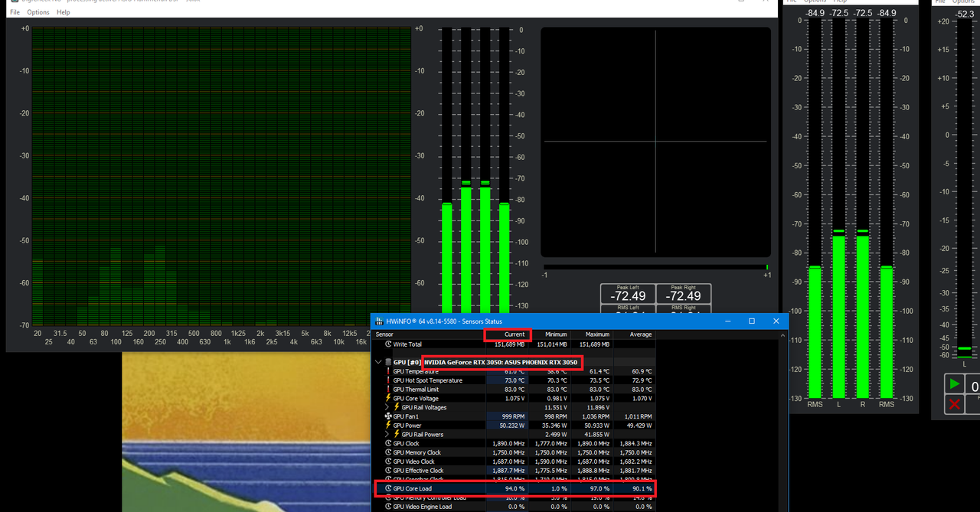This screenshot has width=980, height=512.
Task: Open the File menu in spectrum analyzer window
Action: click(15, 12)
